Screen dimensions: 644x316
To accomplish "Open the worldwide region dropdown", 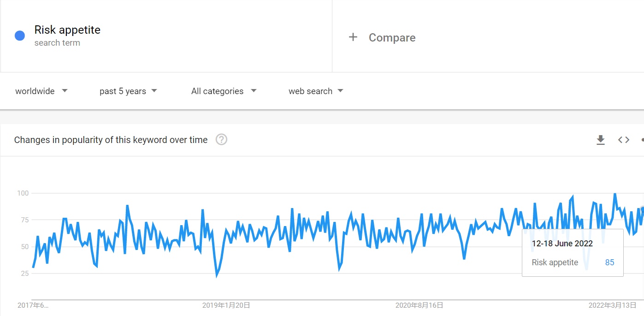I will click(41, 91).
